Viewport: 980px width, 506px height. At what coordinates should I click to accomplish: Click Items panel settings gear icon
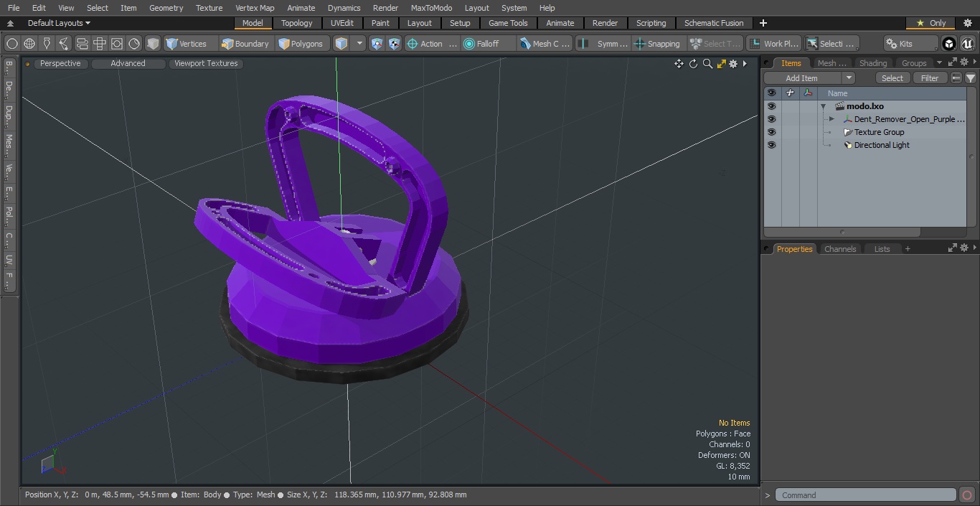[964, 62]
